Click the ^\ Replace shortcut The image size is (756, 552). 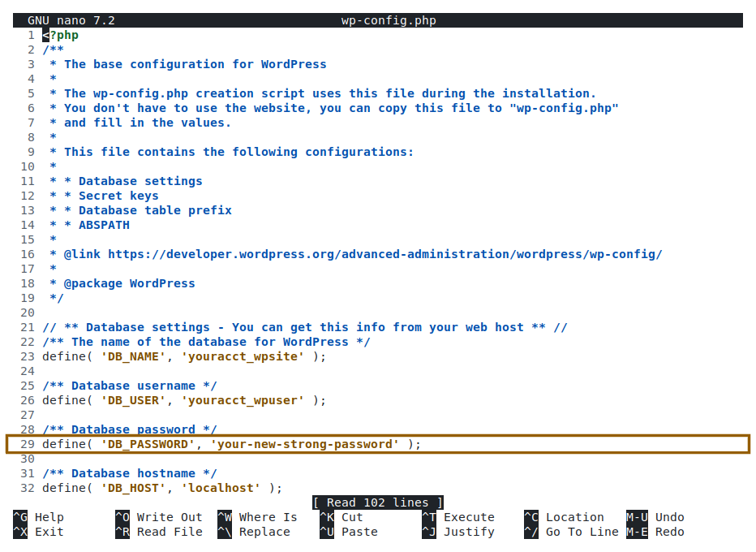[x=254, y=532]
